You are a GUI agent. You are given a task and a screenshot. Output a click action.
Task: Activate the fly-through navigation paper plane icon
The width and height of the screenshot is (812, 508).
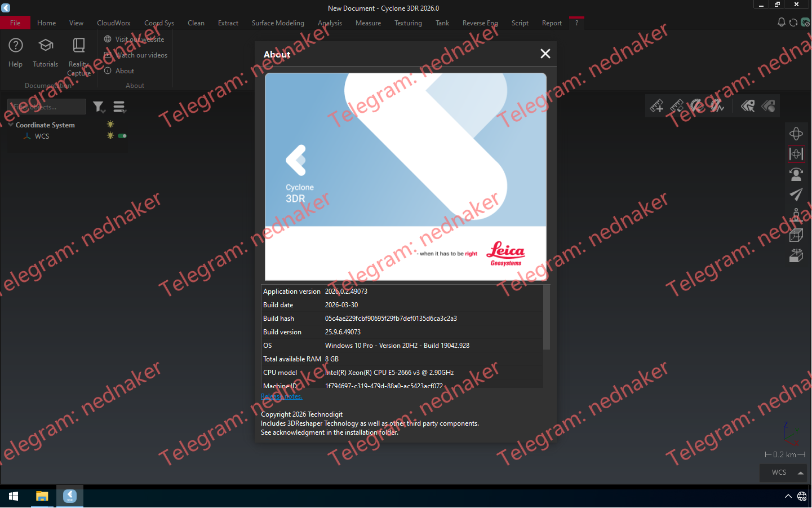[796, 195]
